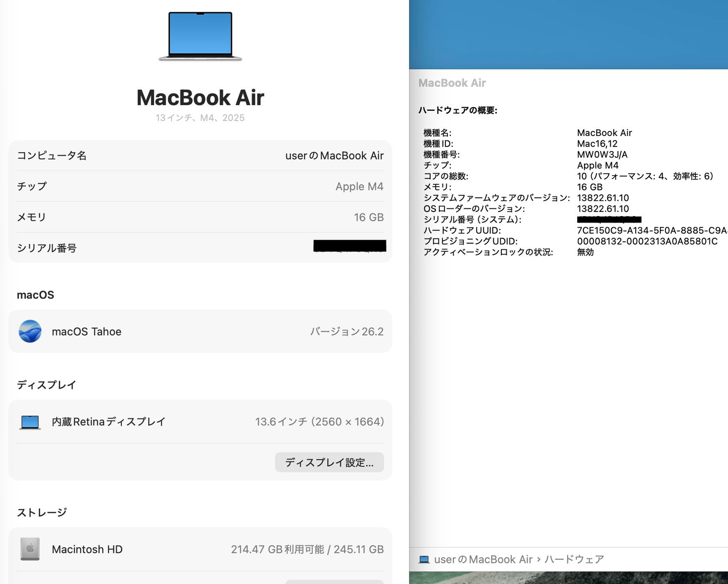Click the ストレージ section heading
The width and height of the screenshot is (728, 584).
pos(42,513)
